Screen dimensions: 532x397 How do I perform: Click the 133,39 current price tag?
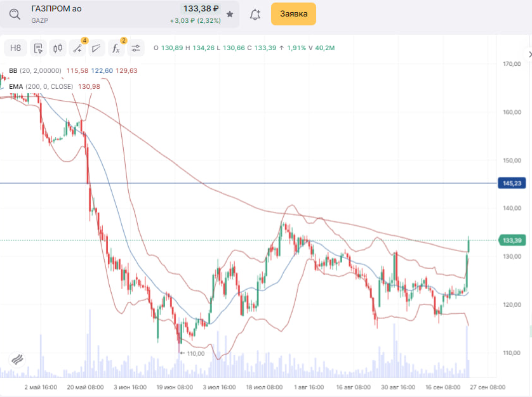tap(512, 240)
